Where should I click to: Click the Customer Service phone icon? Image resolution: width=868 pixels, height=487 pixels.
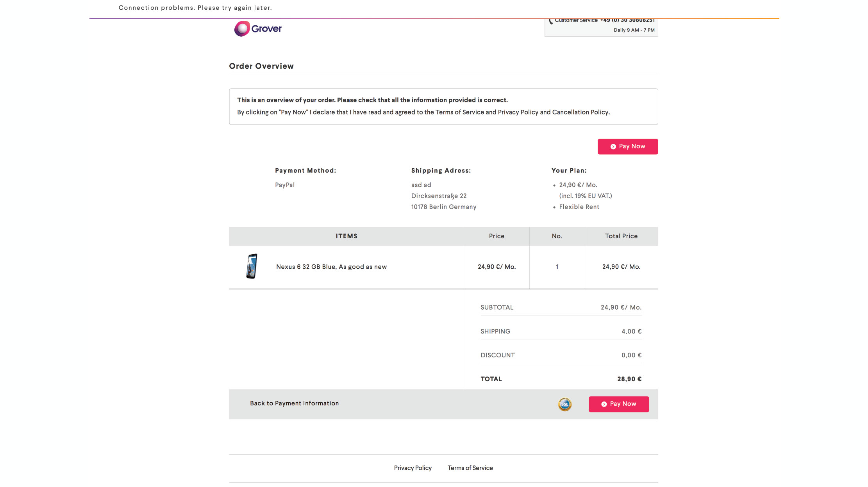pos(551,21)
